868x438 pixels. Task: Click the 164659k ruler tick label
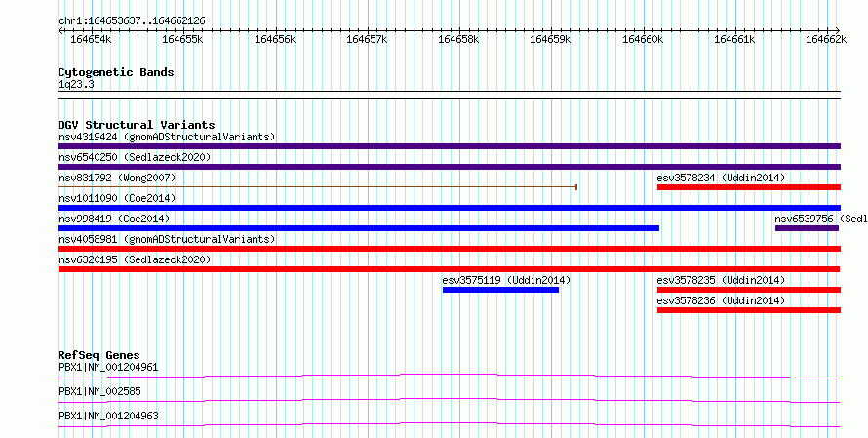pyautogui.click(x=550, y=40)
